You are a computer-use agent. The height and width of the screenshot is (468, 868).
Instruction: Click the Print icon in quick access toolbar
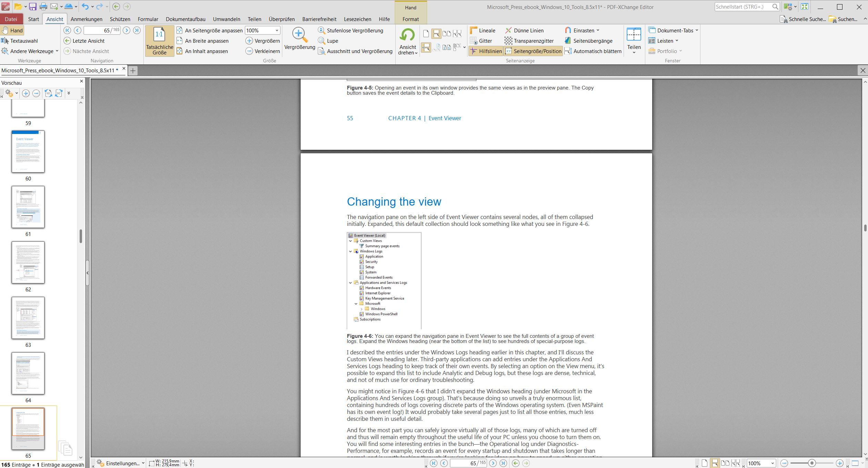coord(43,7)
